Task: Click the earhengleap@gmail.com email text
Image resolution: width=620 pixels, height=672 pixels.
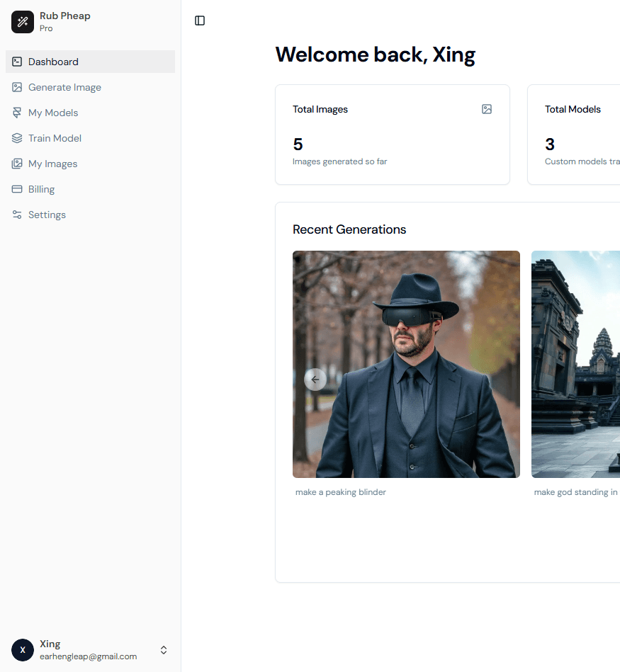Action: 89,656
